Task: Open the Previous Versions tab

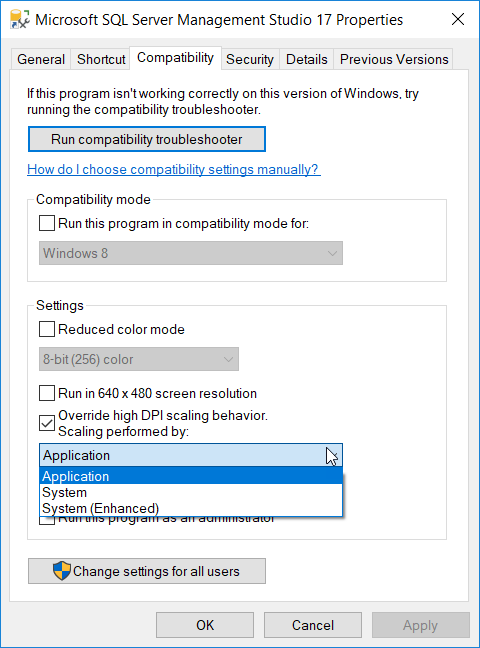Action: click(394, 59)
